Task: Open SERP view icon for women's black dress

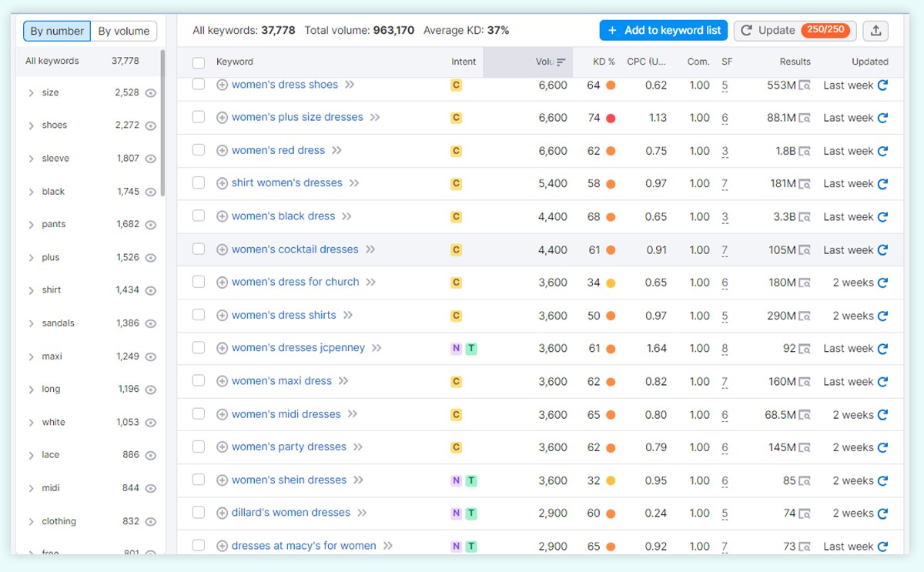Action: pos(805,217)
